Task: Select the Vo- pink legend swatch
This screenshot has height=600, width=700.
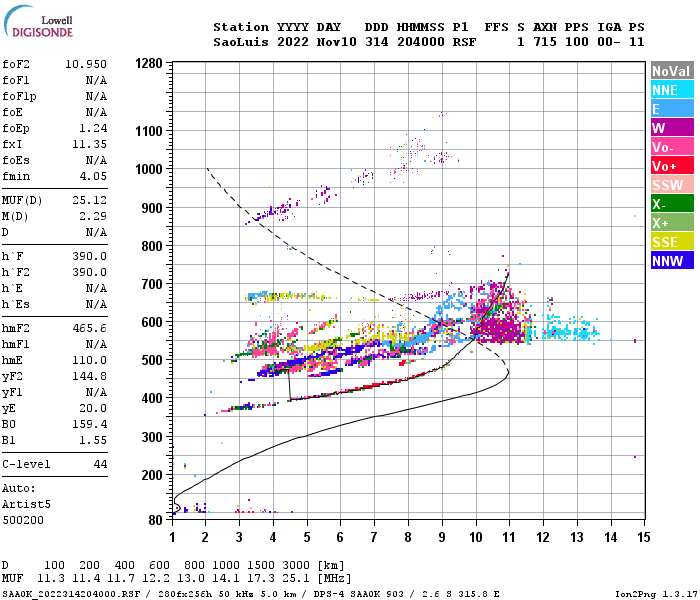Action: pos(672,147)
